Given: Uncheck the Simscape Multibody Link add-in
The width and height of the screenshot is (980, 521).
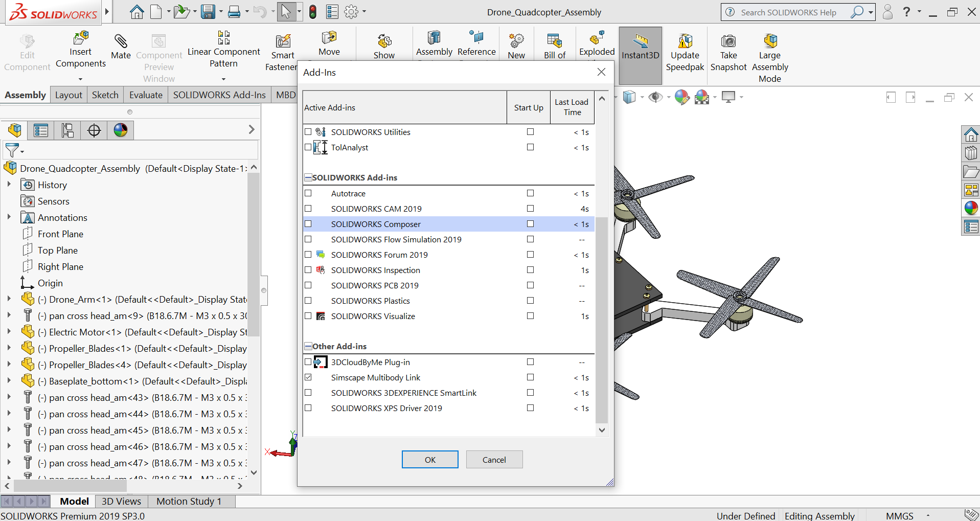Looking at the screenshot, I should pyautogui.click(x=308, y=377).
